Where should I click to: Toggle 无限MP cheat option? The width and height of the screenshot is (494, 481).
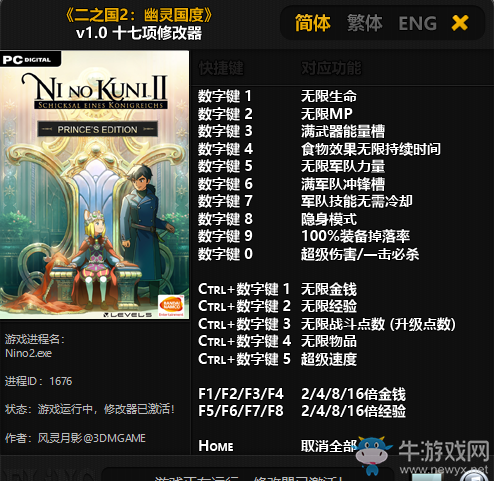point(327,114)
